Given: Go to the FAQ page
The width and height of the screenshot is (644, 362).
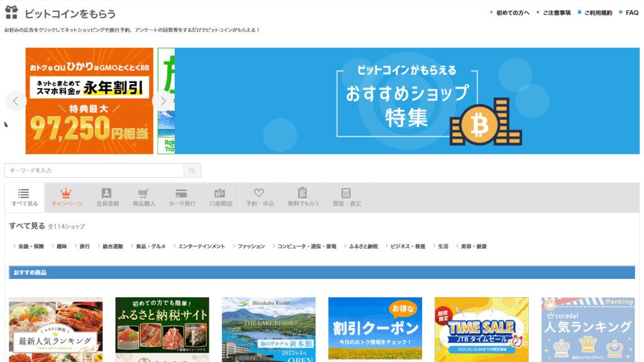Looking at the screenshot, I should pos(631,13).
